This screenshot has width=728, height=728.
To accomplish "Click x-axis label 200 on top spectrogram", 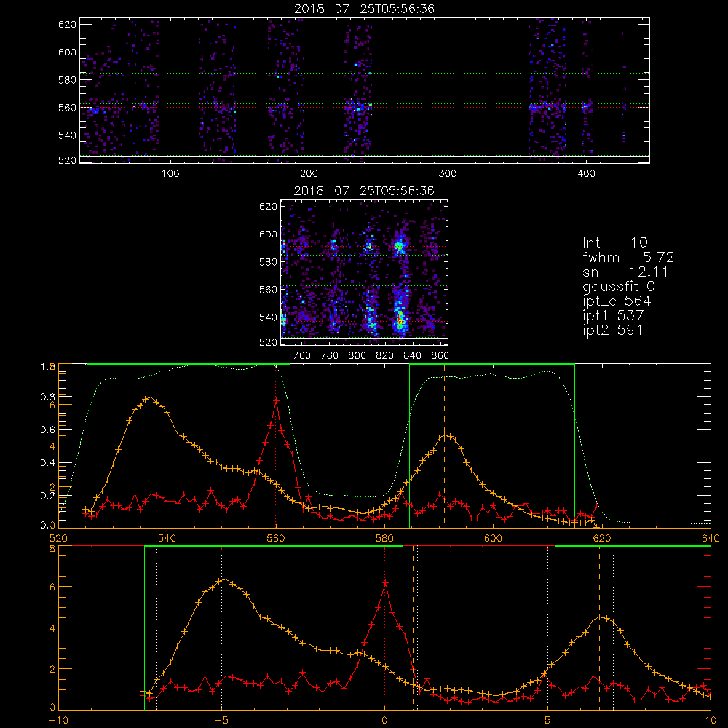I will click(x=309, y=174).
